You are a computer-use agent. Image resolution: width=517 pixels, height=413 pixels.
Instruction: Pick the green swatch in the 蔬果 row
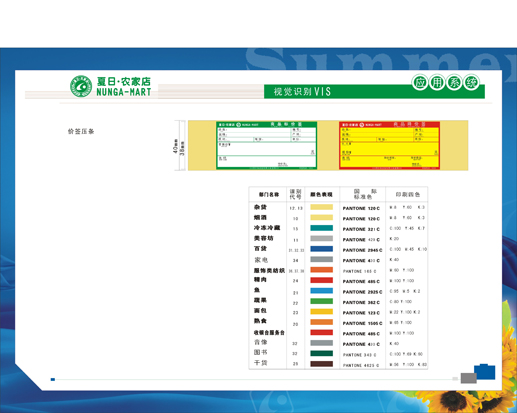[x=322, y=301]
